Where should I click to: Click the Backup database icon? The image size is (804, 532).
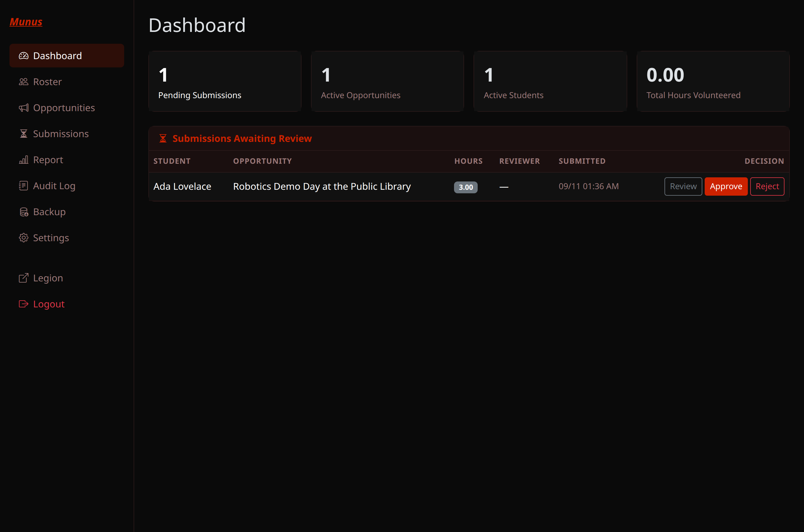click(23, 212)
